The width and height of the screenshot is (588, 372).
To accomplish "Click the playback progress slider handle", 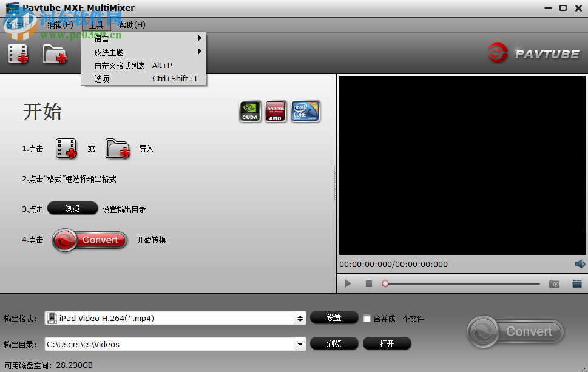I will (x=385, y=283).
